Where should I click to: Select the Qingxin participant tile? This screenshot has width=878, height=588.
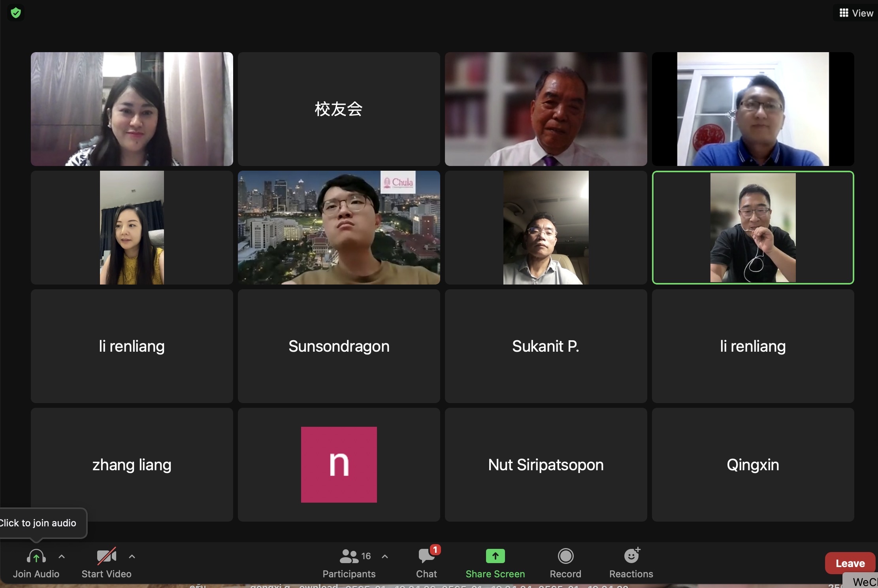coord(753,465)
